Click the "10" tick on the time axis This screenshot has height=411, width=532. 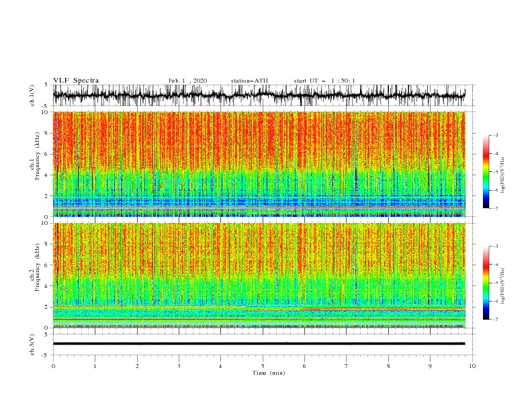472,366
